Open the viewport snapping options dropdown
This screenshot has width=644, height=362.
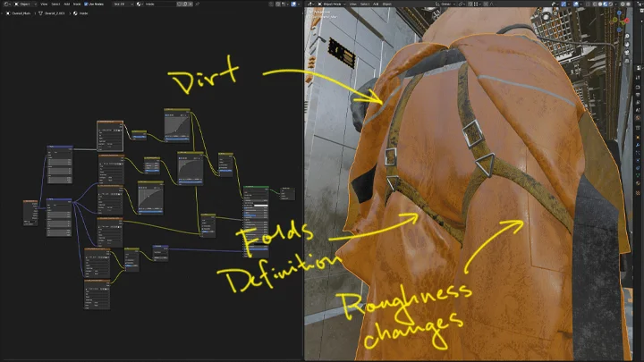[477, 4]
